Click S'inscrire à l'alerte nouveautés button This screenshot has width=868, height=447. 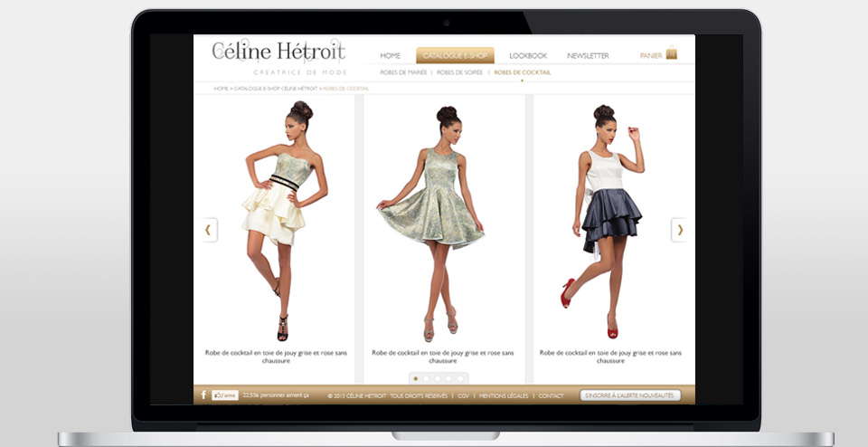click(x=630, y=395)
